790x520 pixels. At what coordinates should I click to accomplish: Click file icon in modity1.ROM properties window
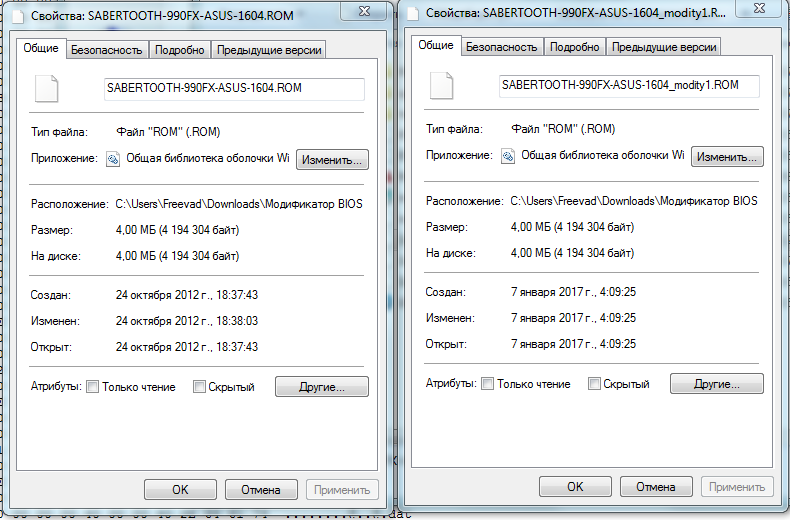coord(441,86)
